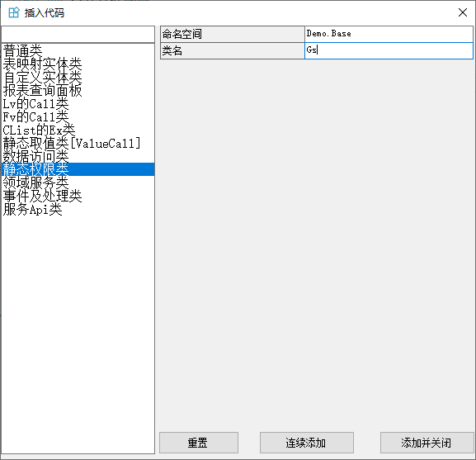Click the 重置 button
The image size is (476, 460).
point(199,443)
